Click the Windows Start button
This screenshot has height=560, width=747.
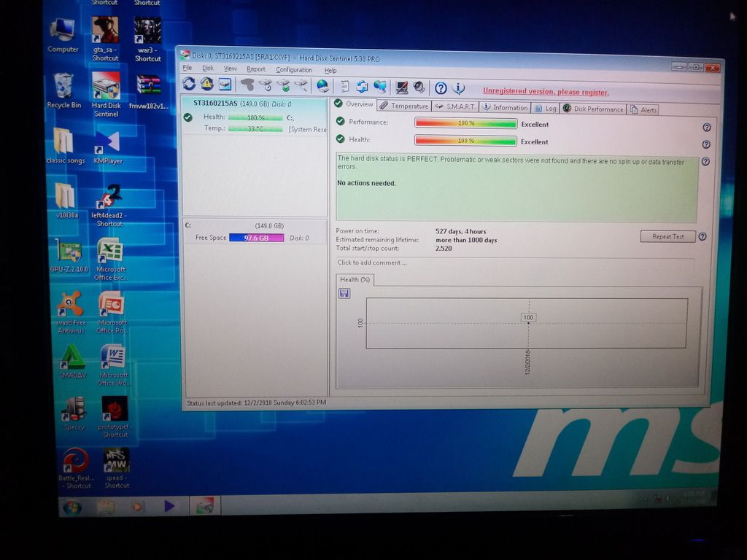point(72,507)
